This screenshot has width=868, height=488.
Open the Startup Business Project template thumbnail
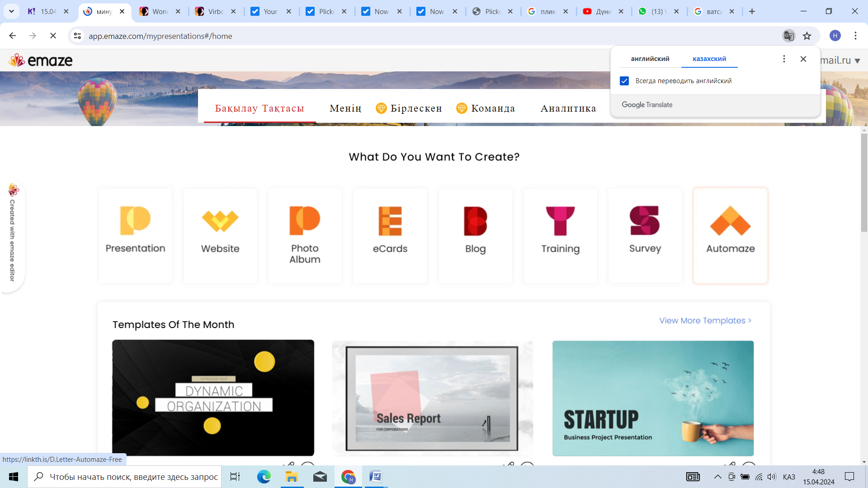(x=652, y=398)
